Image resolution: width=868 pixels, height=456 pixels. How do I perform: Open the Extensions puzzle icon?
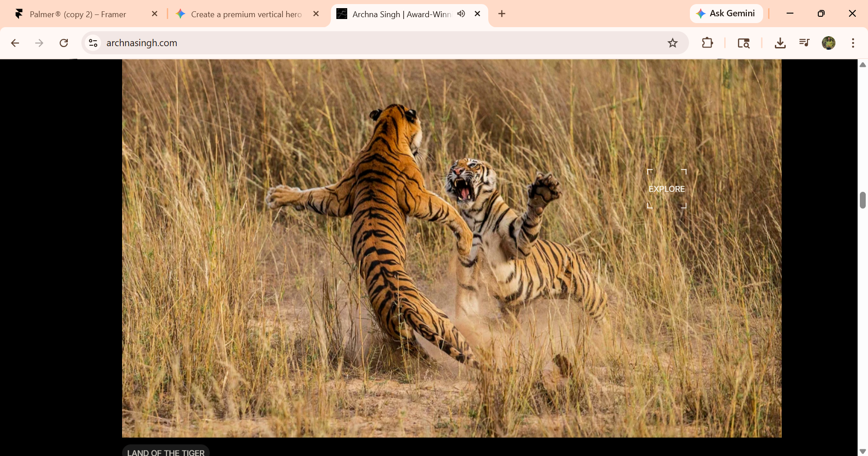pos(708,43)
